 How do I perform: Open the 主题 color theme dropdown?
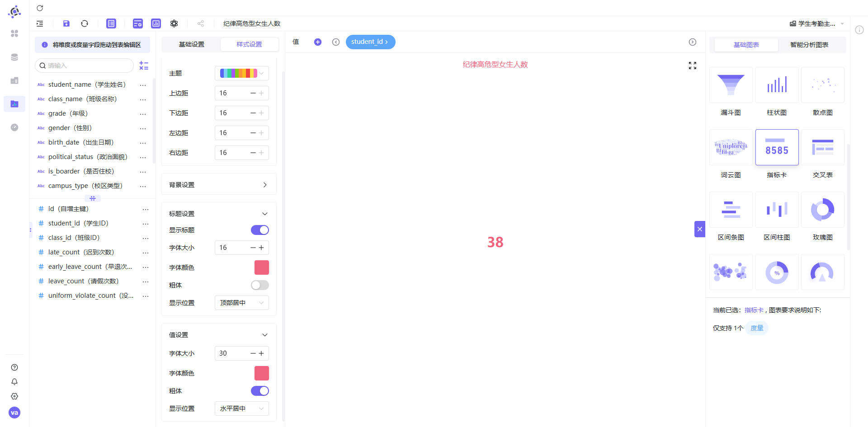pos(242,73)
